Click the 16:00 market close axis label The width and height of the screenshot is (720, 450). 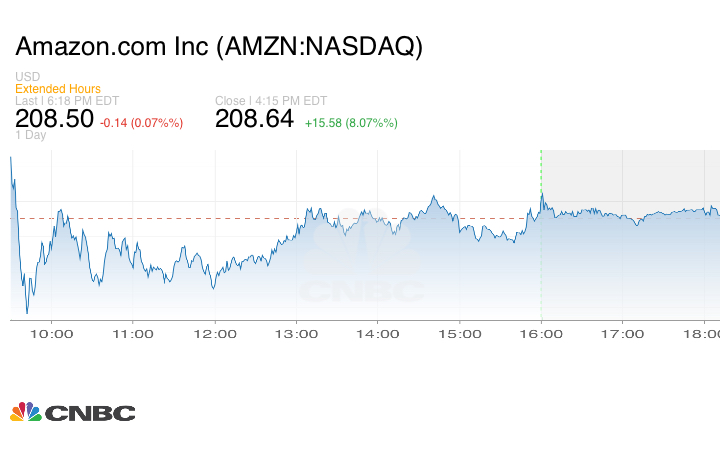click(540, 333)
